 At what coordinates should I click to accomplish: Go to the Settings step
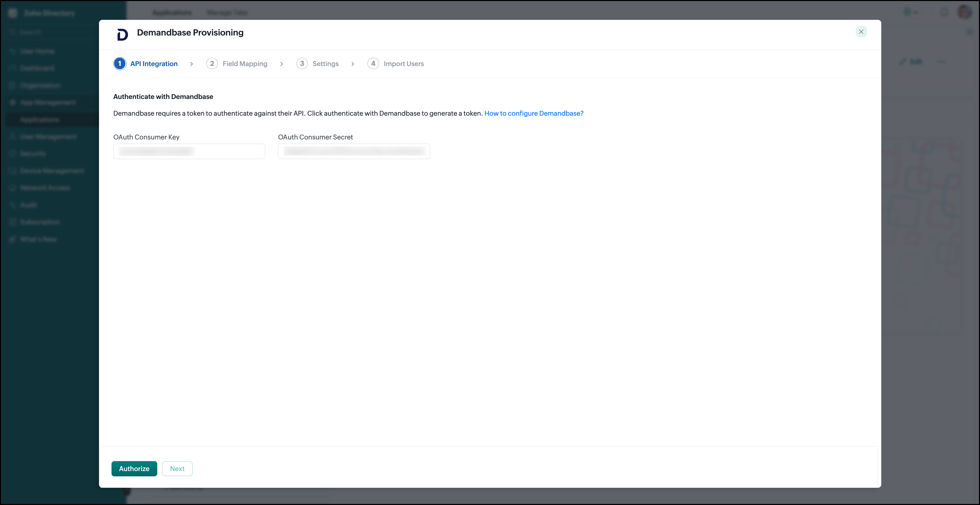tap(326, 63)
